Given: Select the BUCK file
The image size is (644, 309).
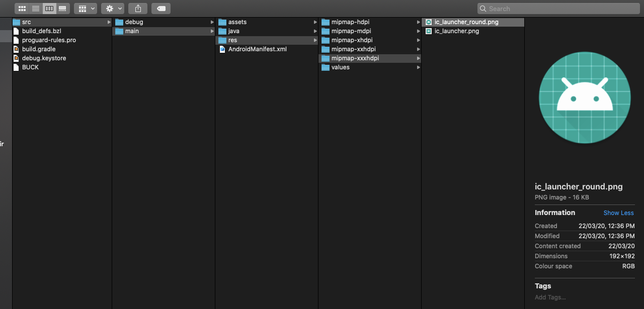Looking at the screenshot, I should click(62, 67).
